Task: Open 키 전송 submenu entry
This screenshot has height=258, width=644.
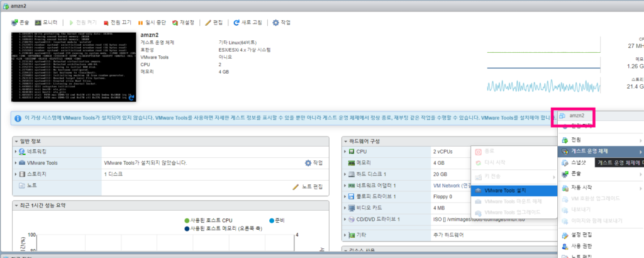Action: (x=514, y=177)
